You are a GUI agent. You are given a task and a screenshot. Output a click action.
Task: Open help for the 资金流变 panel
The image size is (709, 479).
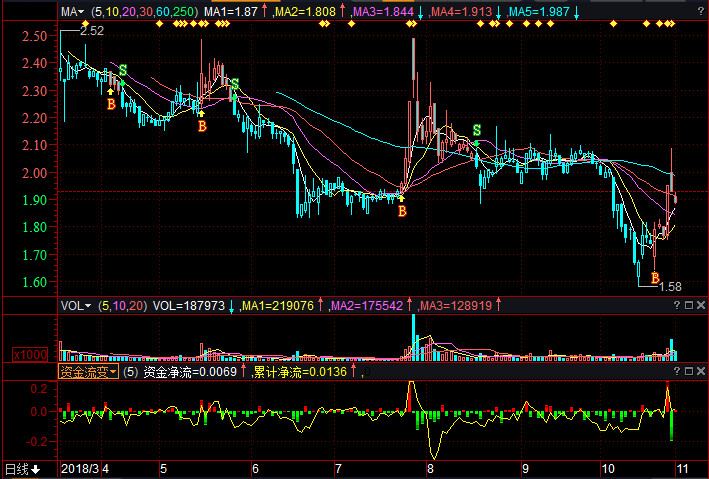[677, 371]
